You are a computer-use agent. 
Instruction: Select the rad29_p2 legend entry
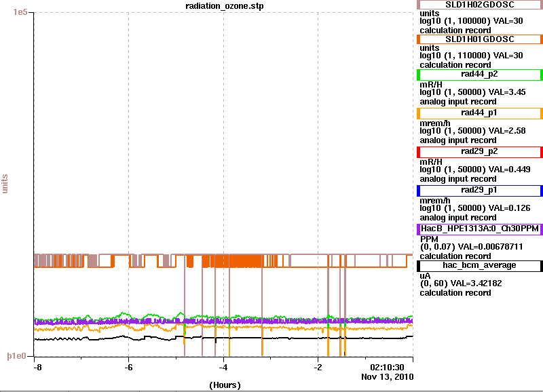coord(480,152)
